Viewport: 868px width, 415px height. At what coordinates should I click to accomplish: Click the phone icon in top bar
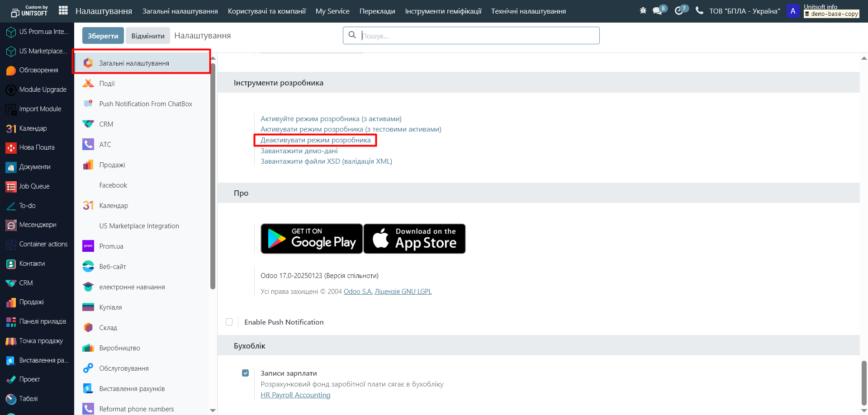click(699, 10)
